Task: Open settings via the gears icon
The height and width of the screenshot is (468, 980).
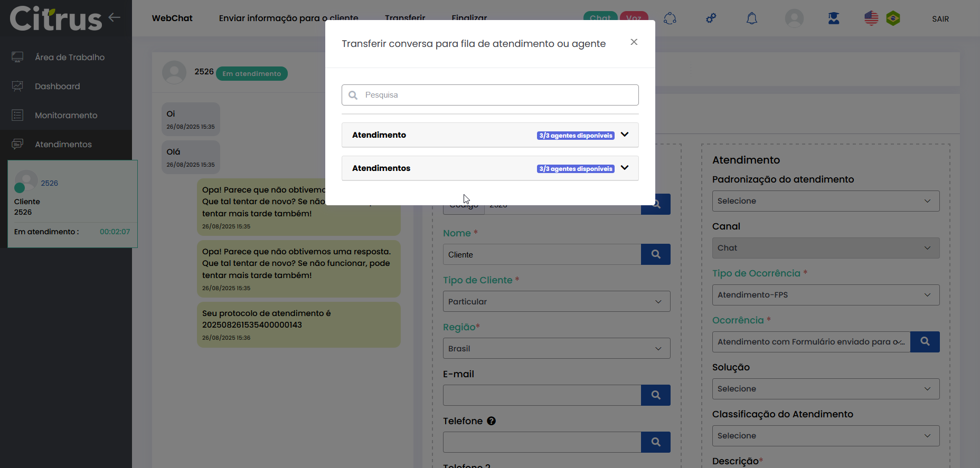Action: [711, 18]
